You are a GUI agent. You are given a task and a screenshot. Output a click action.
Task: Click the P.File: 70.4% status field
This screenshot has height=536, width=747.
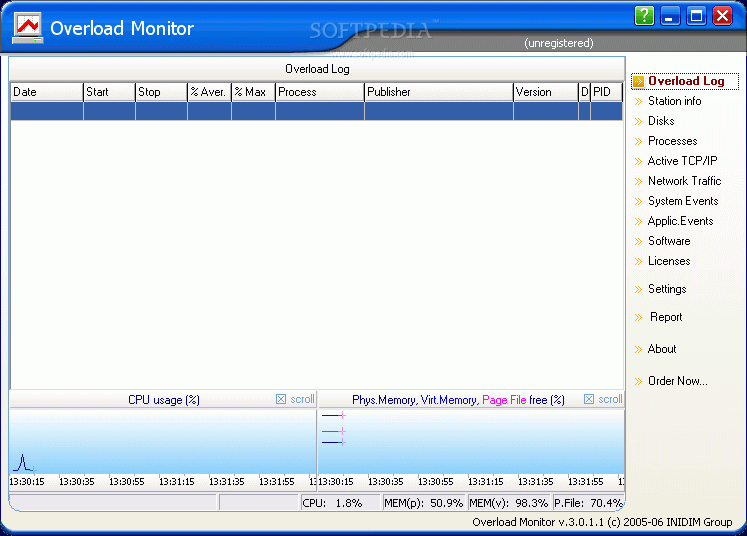[x=588, y=503]
